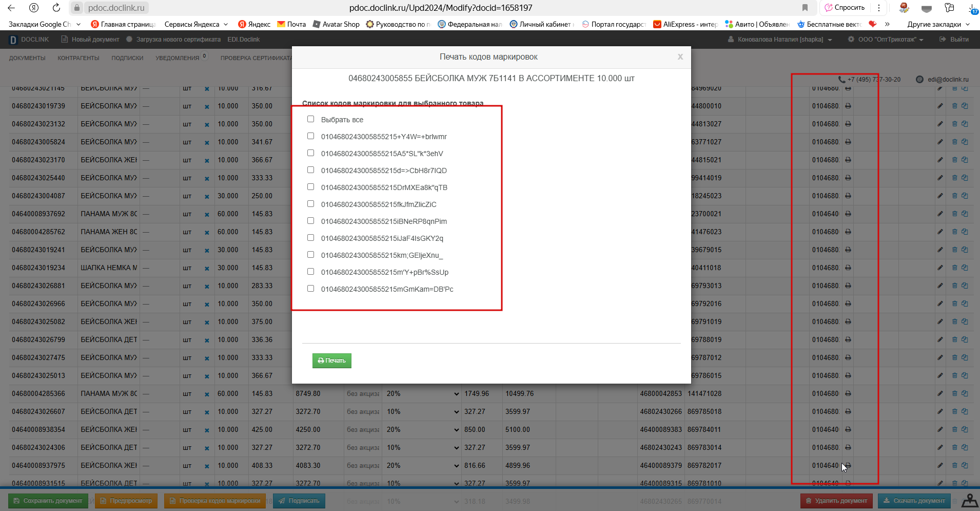
Task: Click copy icon in row 04680243025082
Action: click(x=965, y=321)
